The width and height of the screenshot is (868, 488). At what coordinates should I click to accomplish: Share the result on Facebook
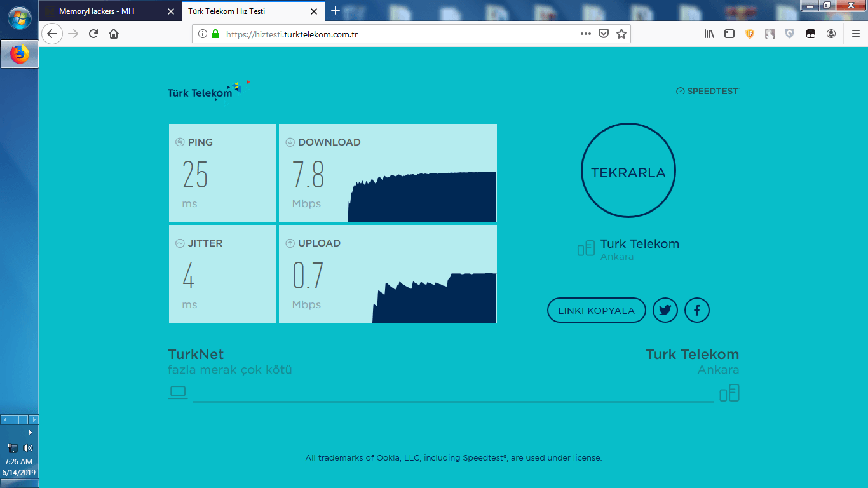click(697, 311)
